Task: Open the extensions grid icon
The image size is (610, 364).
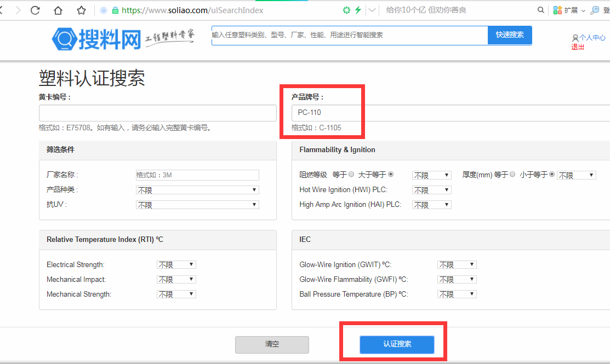Action: click(x=557, y=10)
